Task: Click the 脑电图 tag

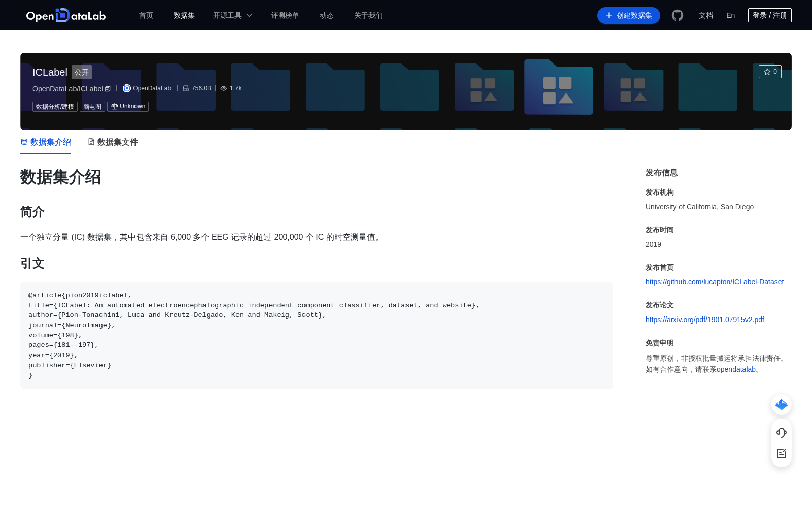Action: point(92,107)
